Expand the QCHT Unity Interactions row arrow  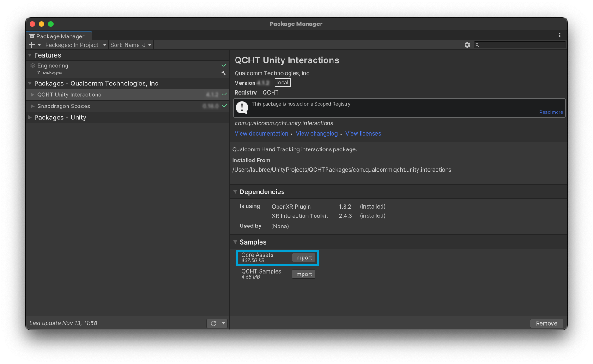tap(33, 95)
